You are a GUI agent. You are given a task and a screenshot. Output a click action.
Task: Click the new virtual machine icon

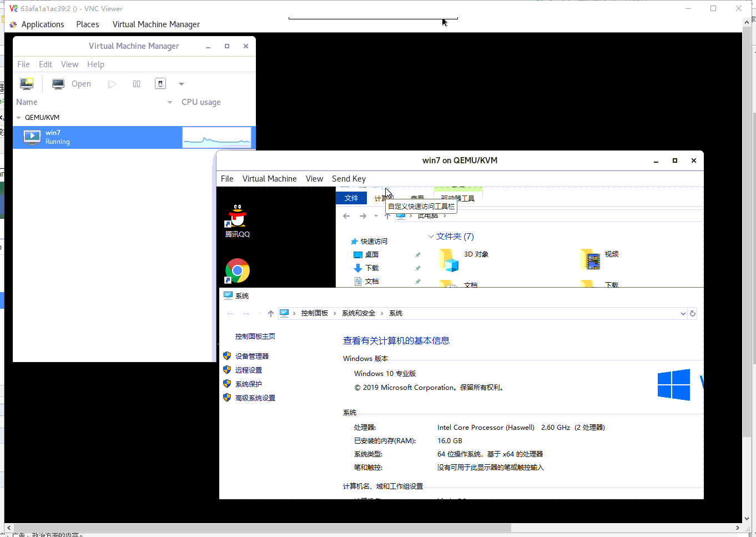coord(27,84)
